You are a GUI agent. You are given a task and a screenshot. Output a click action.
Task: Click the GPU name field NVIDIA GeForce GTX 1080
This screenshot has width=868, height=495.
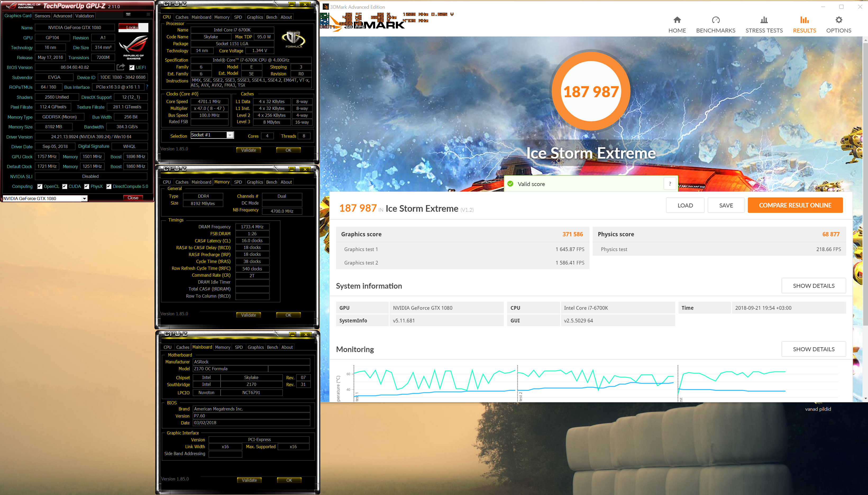tap(75, 27)
